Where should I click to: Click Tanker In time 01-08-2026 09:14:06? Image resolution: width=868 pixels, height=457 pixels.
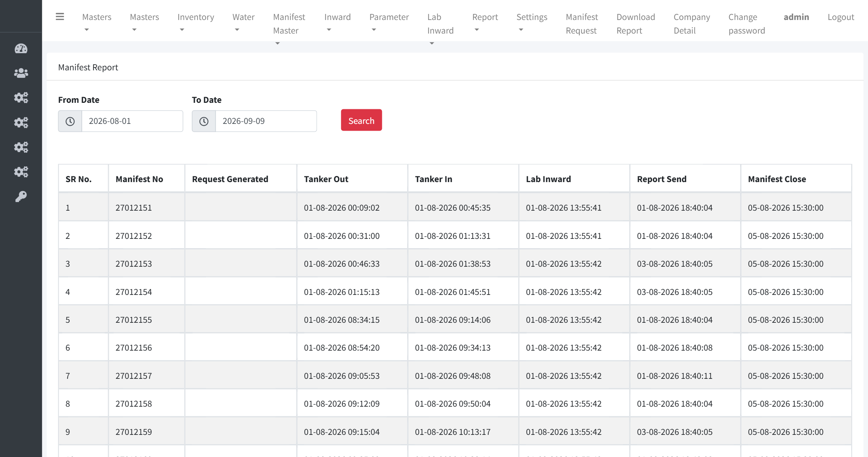453,320
